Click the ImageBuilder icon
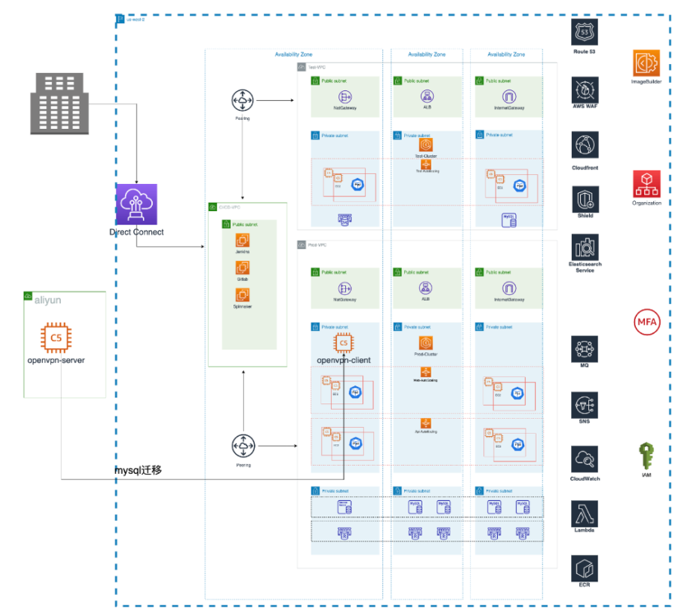The image size is (682, 616). pyautogui.click(x=647, y=63)
